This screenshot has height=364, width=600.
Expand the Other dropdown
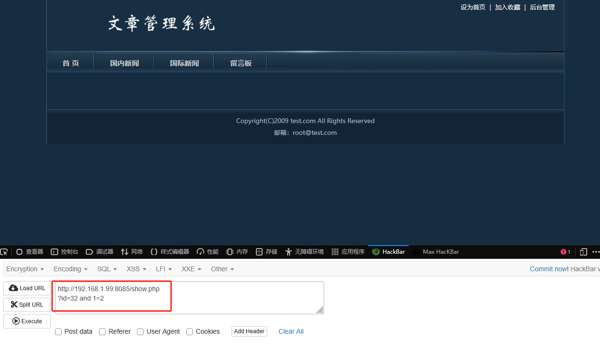[223, 269]
